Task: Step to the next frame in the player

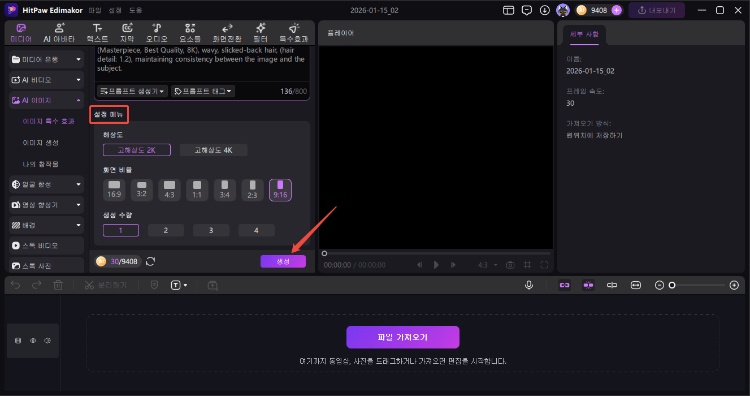Action: [453, 264]
